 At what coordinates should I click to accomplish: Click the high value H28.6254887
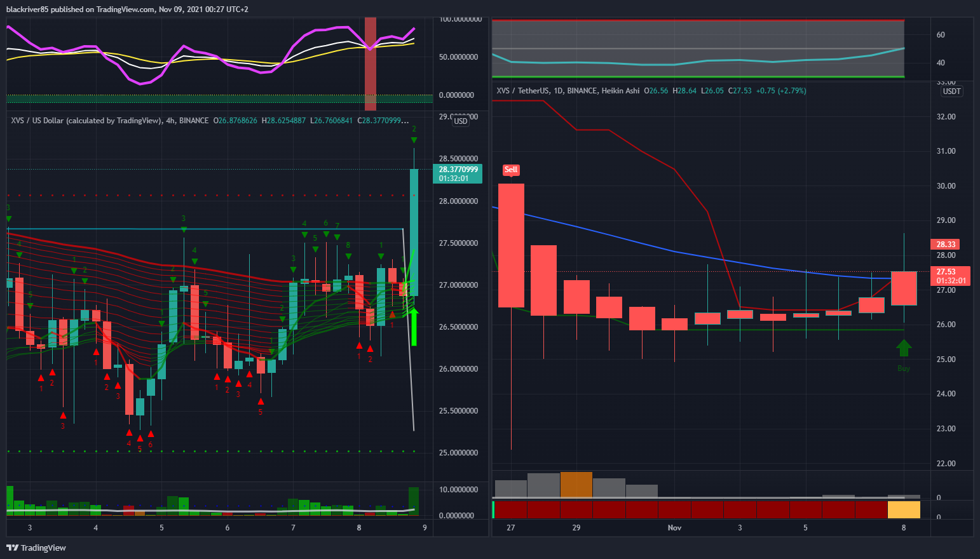coord(283,121)
